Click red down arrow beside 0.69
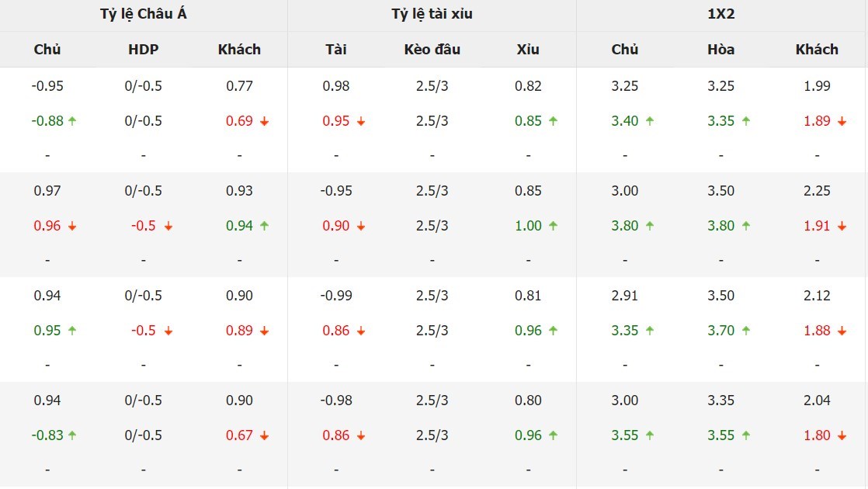Image resolution: width=868 pixels, height=489 pixels. point(265,121)
